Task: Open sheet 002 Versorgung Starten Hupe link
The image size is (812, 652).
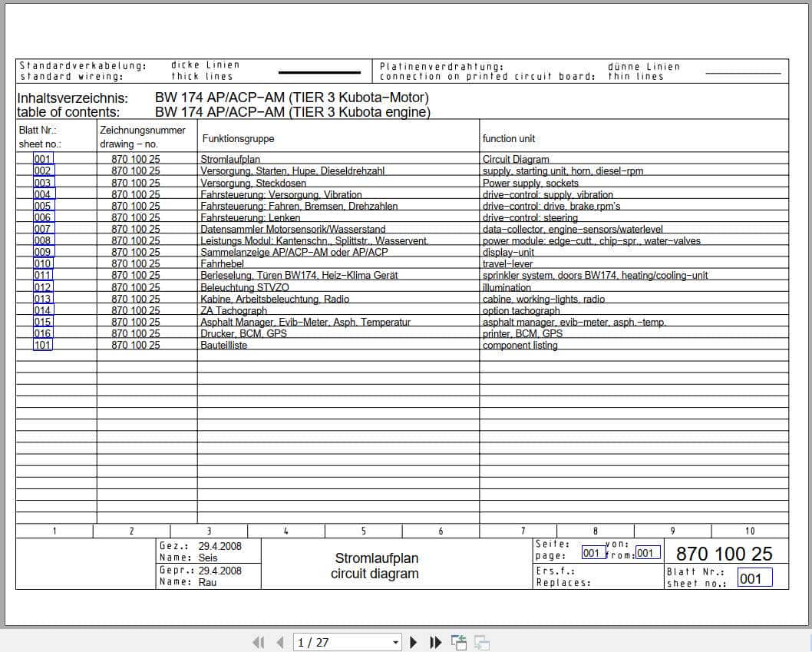Action: (x=43, y=170)
